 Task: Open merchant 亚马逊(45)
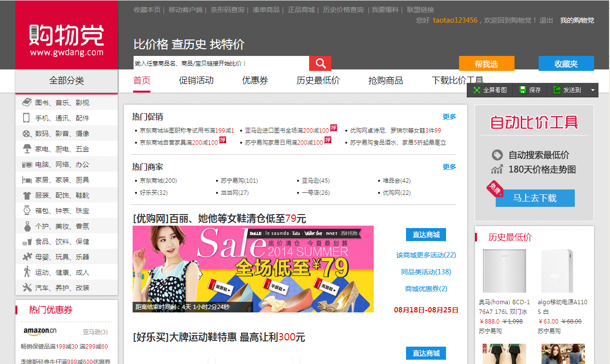click(x=316, y=181)
